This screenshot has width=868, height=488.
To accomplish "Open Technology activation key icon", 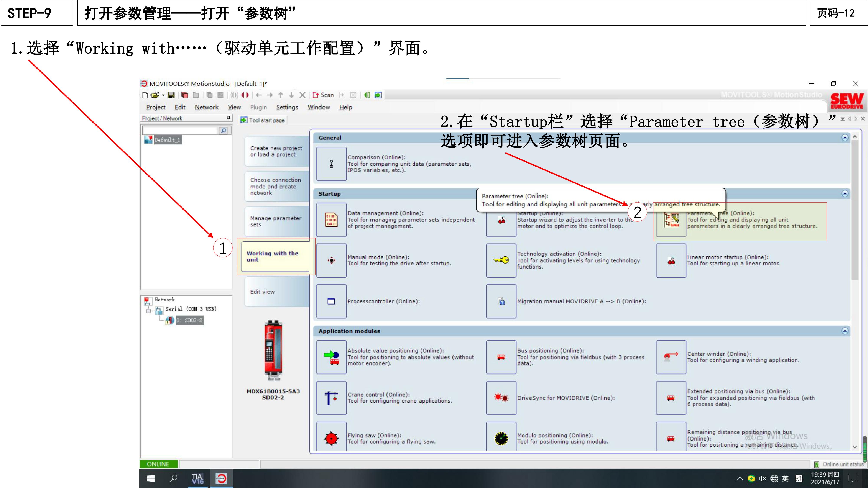I will [x=501, y=260].
